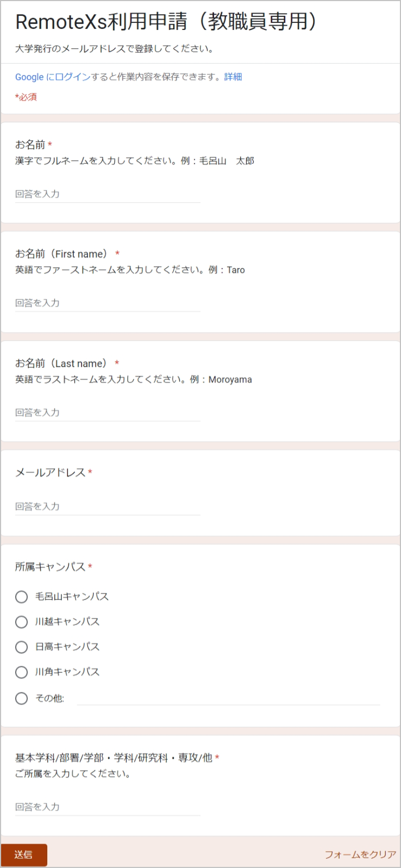Select the 川角キャンパス option
This screenshot has width=401, height=868.
click(21, 672)
